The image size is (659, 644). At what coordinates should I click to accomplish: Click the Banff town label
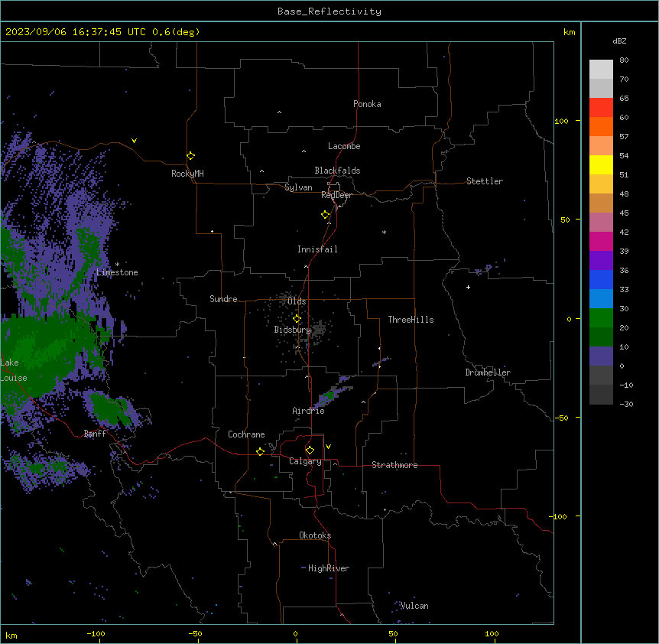(x=95, y=434)
